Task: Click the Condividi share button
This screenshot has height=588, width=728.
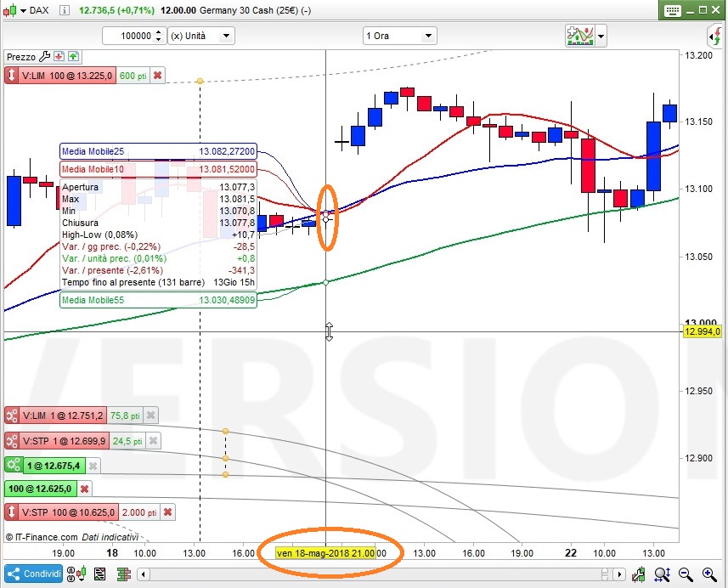Action: click(x=34, y=574)
